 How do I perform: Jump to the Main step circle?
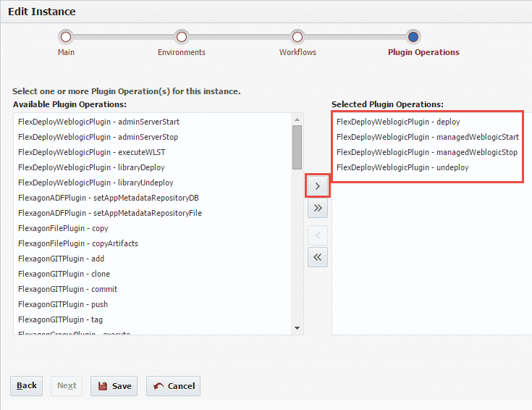tap(66, 37)
